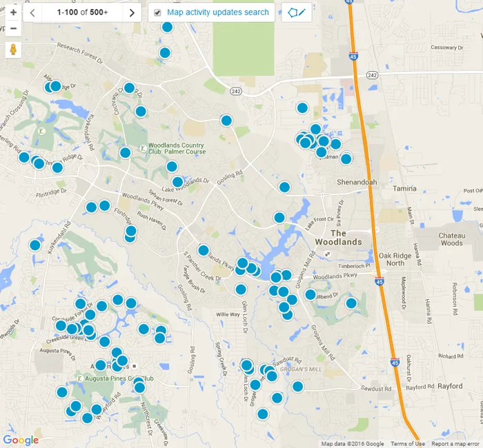The height and width of the screenshot is (448, 483).
Task: Select the topmost listing marker
Action: [x=167, y=27]
